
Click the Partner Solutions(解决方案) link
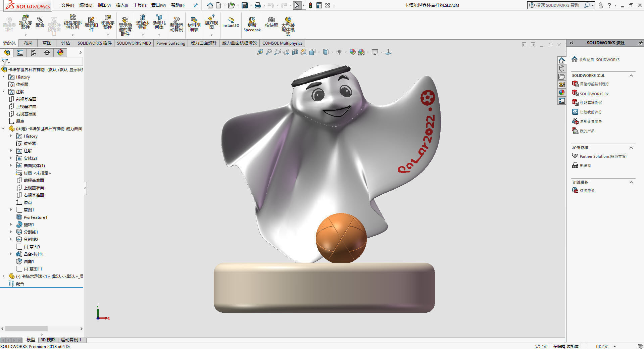(x=603, y=156)
